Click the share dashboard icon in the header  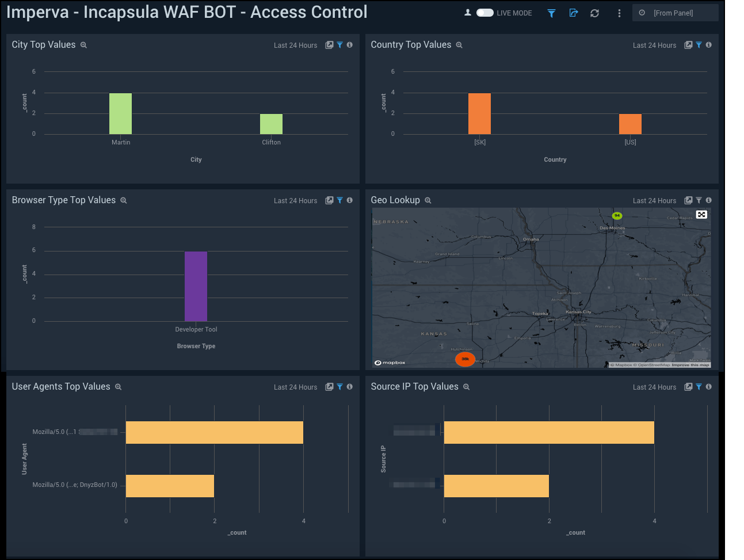pos(573,12)
